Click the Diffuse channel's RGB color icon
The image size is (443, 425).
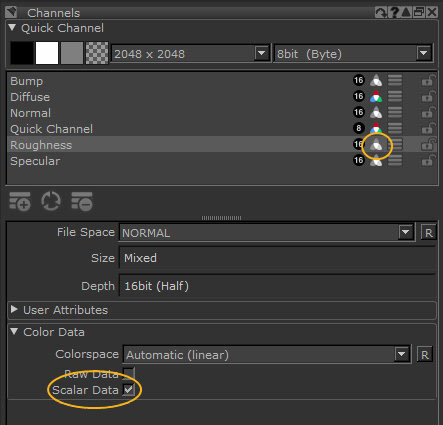point(376,97)
